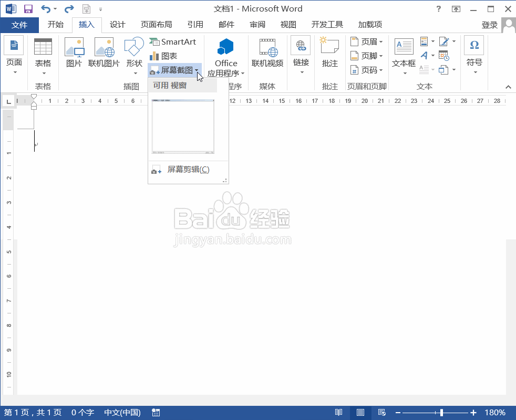Viewport: 516px width, 420px height.
Task: Expand the 页脚 (Footer) dropdown
Action: 381,56
